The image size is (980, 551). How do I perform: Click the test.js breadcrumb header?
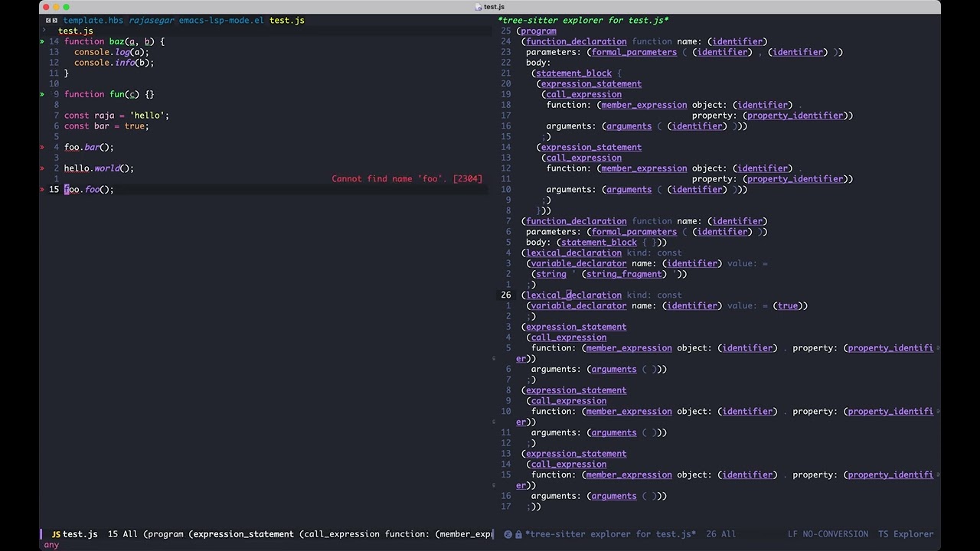(x=76, y=31)
